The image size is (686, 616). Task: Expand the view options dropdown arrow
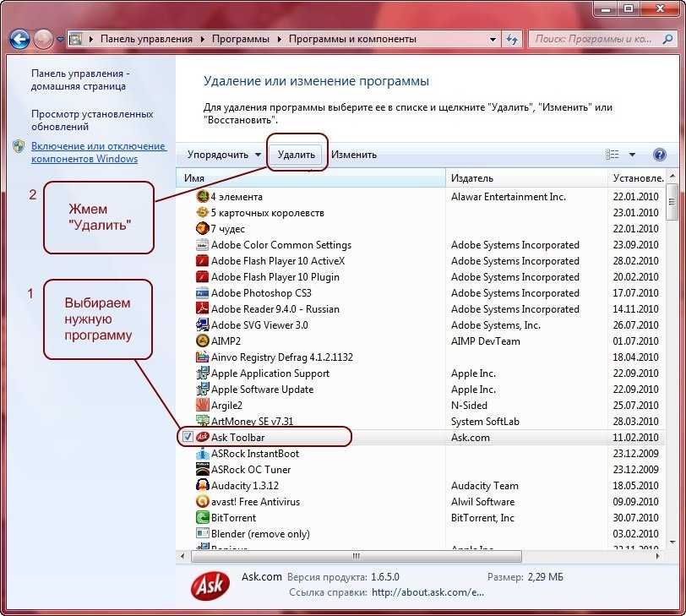pos(632,155)
